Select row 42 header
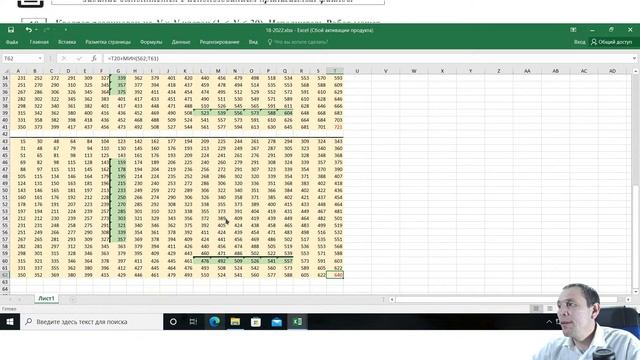This screenshot has width=640, height=360. tap(5, 134)
